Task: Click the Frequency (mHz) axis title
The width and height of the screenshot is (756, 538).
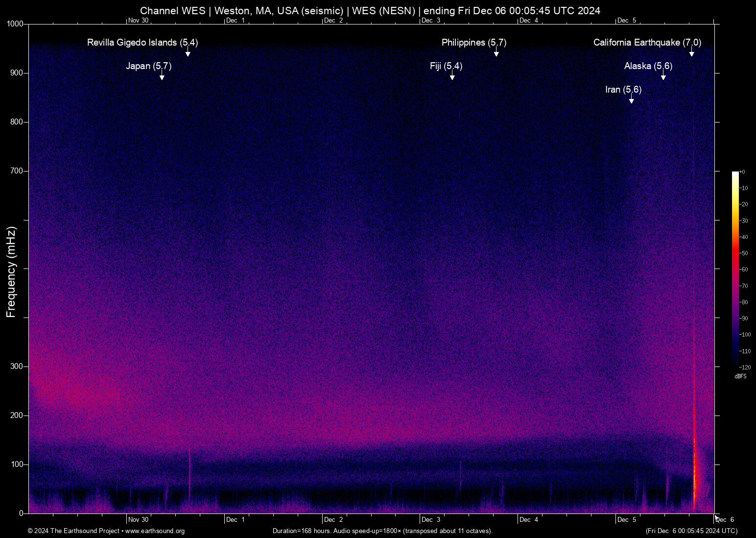Action: pyautogui.click(x=11, y=272)
